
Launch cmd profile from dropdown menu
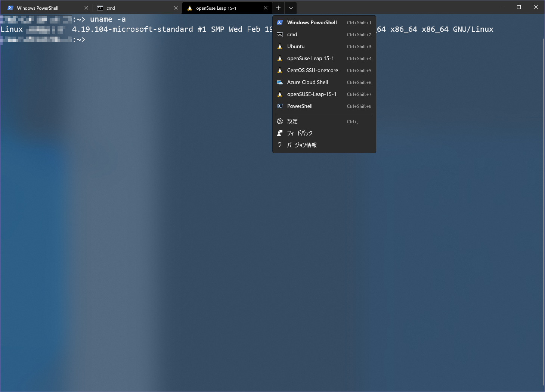coord(324,34)
